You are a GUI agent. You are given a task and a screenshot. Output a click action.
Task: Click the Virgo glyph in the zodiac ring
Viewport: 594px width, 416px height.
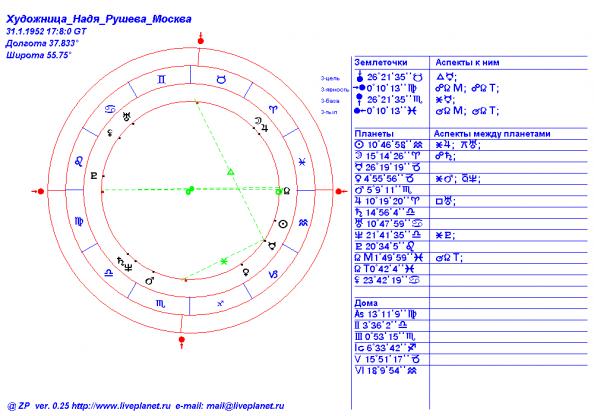[x=79, y=221]
